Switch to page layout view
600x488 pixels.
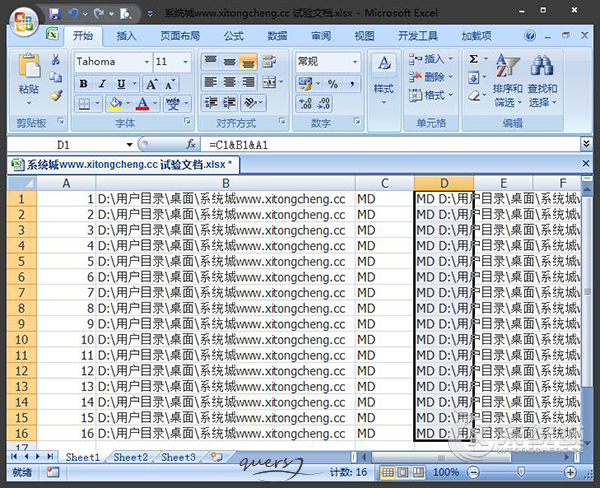[403, 472]
